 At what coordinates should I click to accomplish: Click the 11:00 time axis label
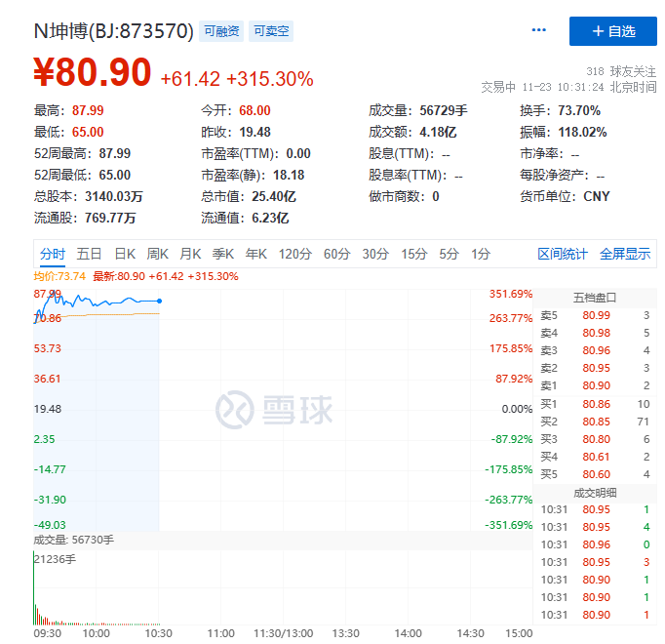tap(220, 633)
